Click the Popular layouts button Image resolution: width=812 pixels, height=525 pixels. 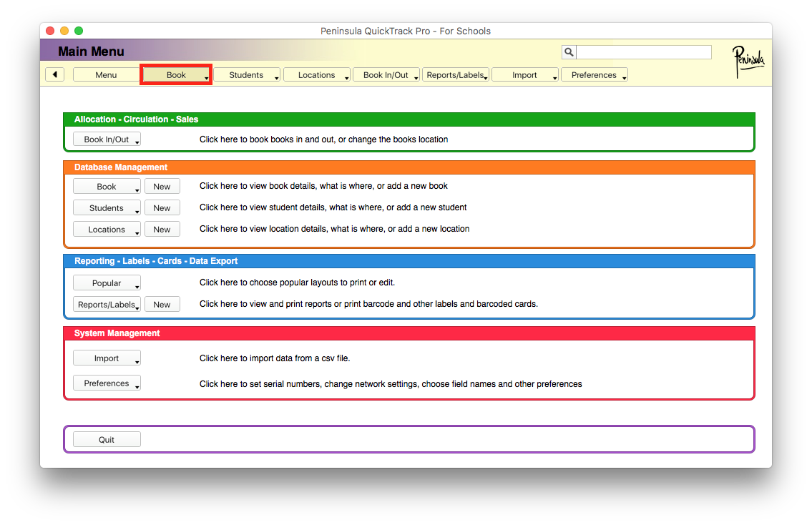[x=107, y=283]
